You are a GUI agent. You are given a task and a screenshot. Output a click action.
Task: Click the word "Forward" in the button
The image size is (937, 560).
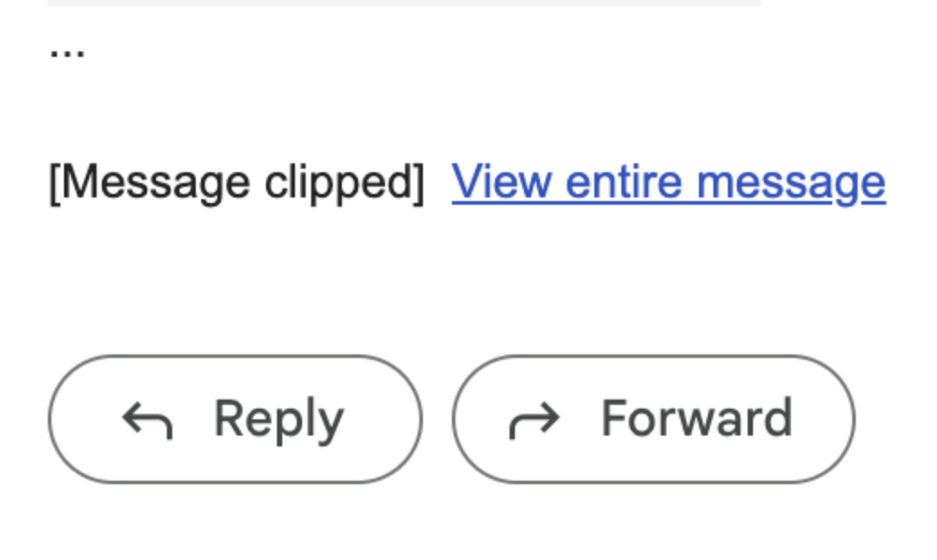coord(697,419)
